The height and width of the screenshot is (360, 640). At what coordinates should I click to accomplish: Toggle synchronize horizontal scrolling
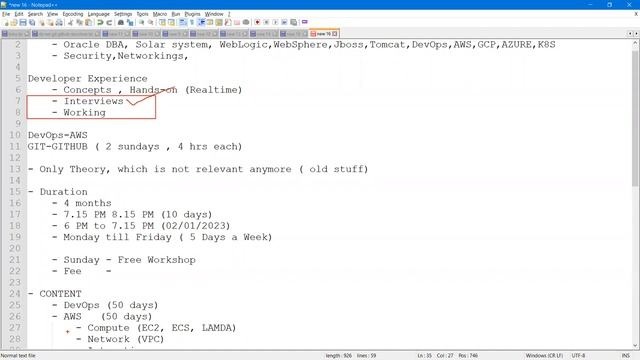(171, 22)
